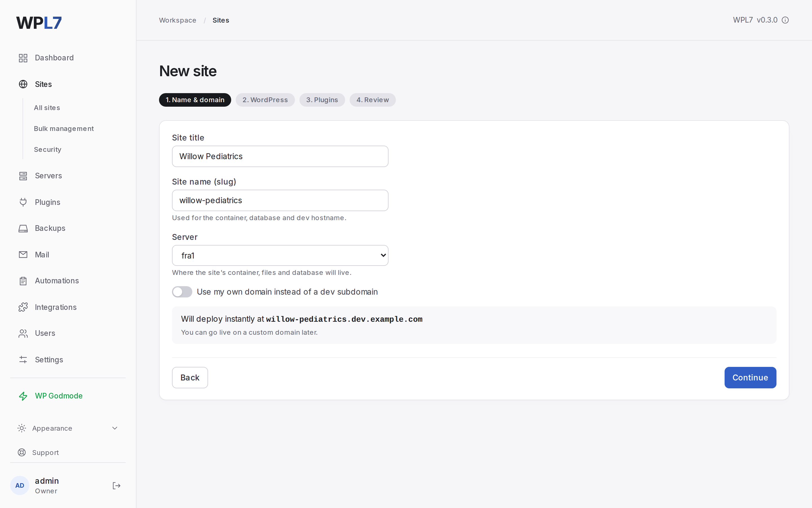
Task: Click the Site title input field
Action: tap(280, 156)
